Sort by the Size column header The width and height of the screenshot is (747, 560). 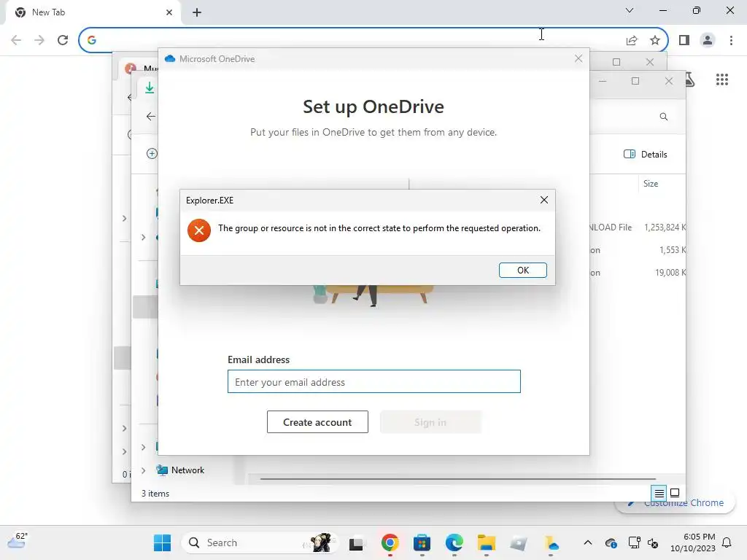click(651, 184)
